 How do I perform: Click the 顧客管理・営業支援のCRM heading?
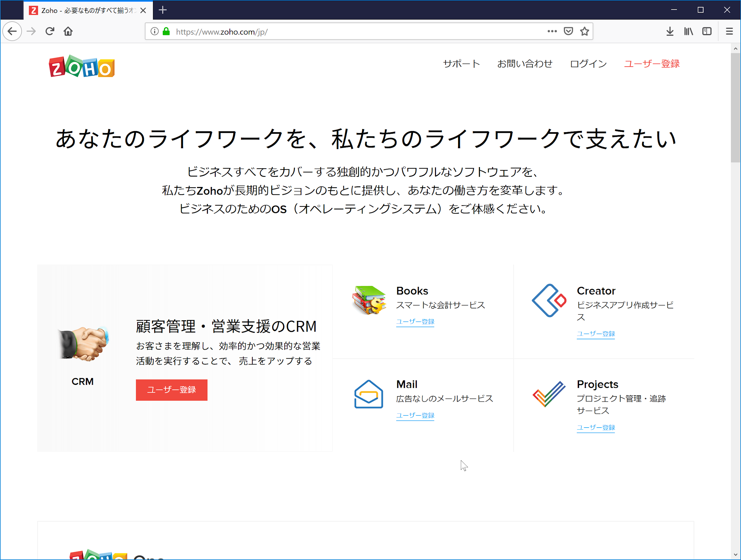(226, 326)
